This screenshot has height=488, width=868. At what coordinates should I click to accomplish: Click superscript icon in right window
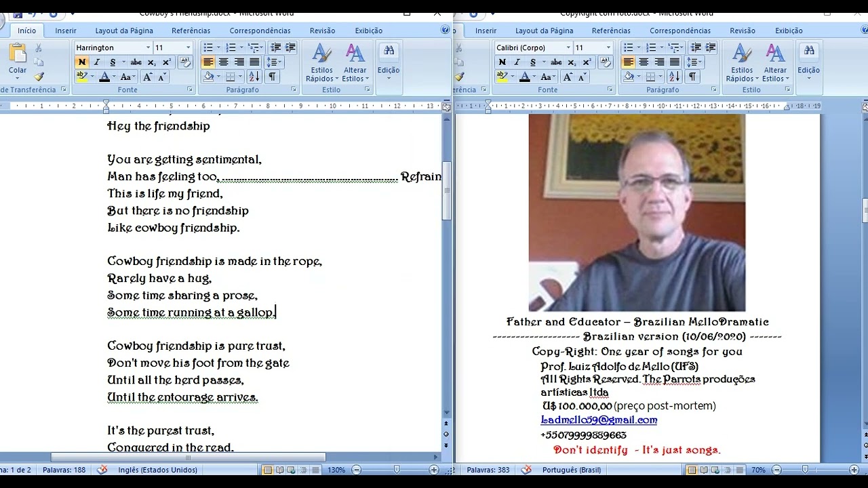(587, 62)
